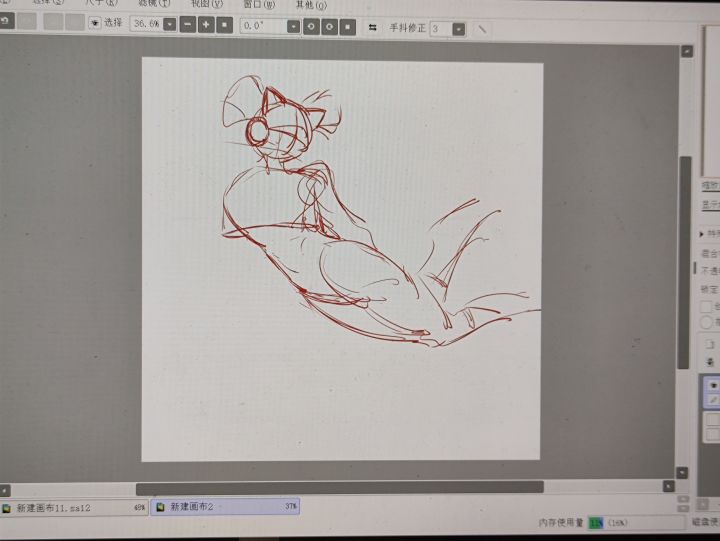Viewport: 720px width, 541px height.
Task: Open the rotation angle dropdown arrow
Action: pyautogui.click(x=293, y=27)
